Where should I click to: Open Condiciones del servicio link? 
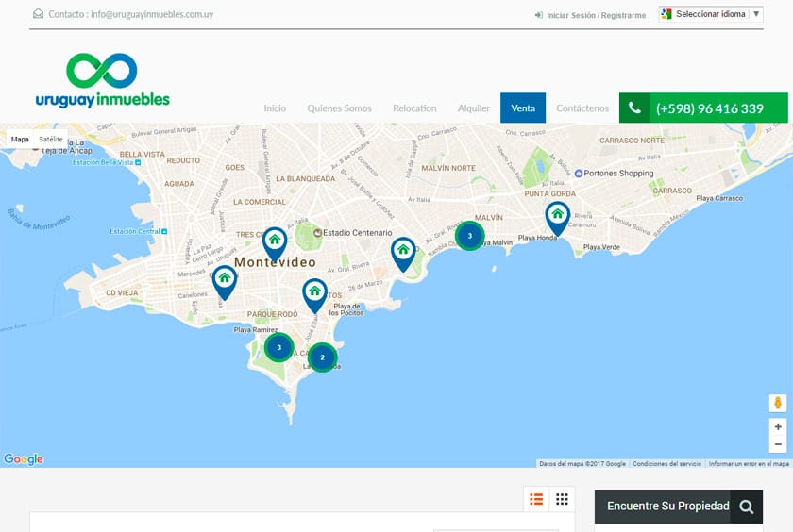tap(666, 463)
